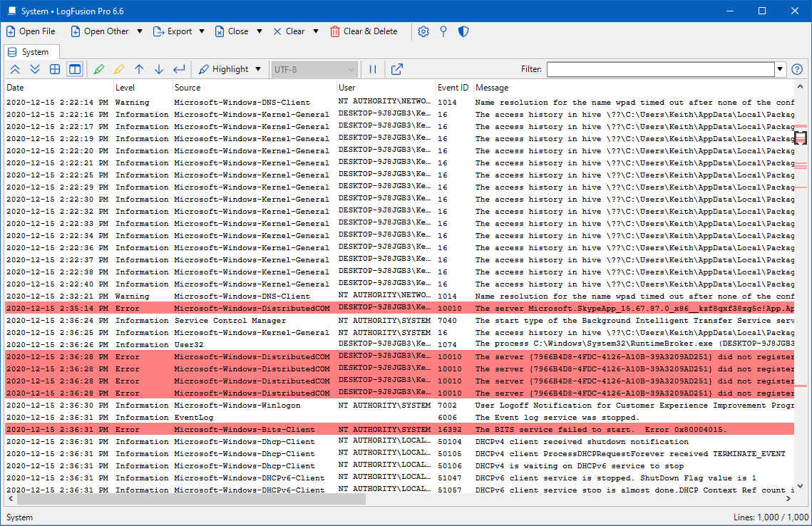Click the yellow highlighter pen icon
Viewport: 812px width, 526px height.
(x=118, y=69)
